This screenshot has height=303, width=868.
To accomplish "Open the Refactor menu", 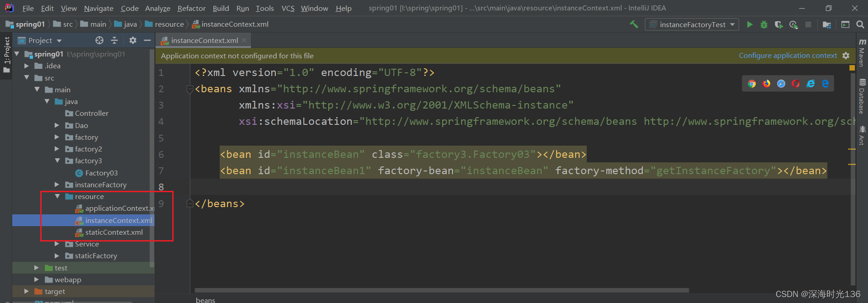I will 191,8.
